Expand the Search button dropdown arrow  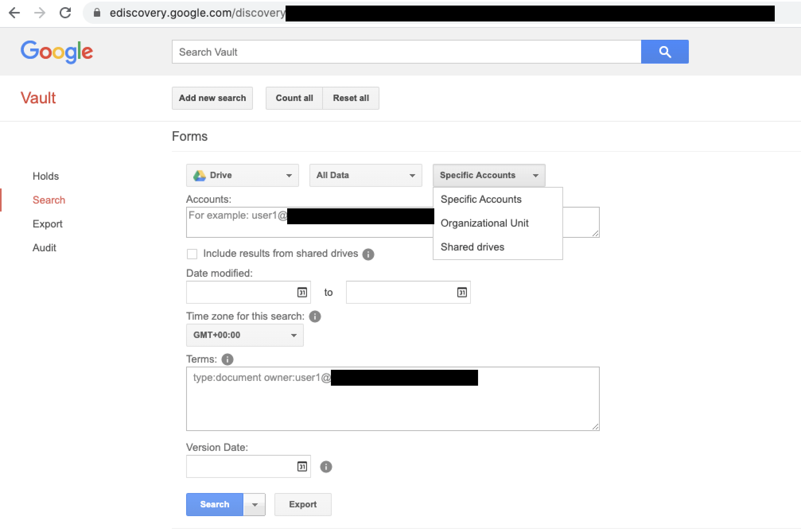click(x=255, y=504)
